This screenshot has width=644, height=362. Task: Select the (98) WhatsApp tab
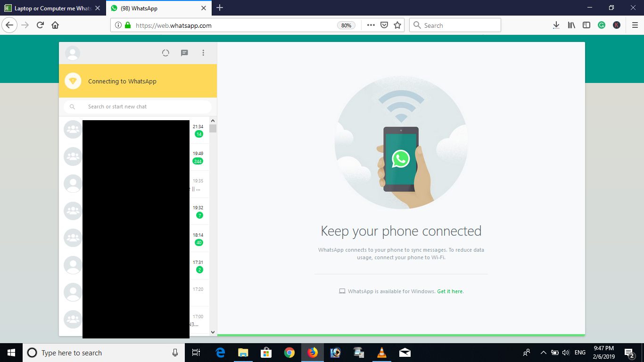click(158, 8)
